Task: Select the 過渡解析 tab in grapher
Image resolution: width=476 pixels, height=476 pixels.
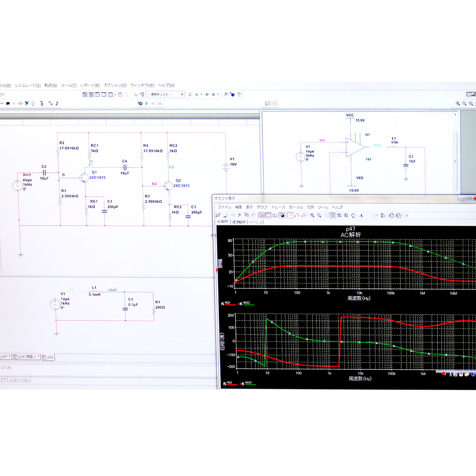Action: click(x=238, y=222)
